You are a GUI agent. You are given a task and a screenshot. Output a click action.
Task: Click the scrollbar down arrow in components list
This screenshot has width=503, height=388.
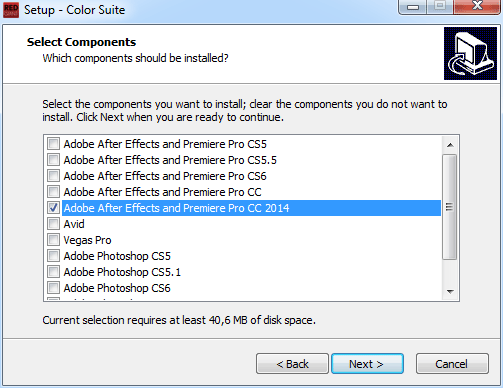click(x=450, y=292)
